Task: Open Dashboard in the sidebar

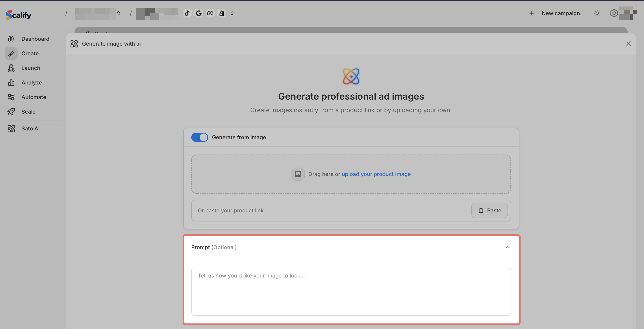Action: [x=35, y=39]
